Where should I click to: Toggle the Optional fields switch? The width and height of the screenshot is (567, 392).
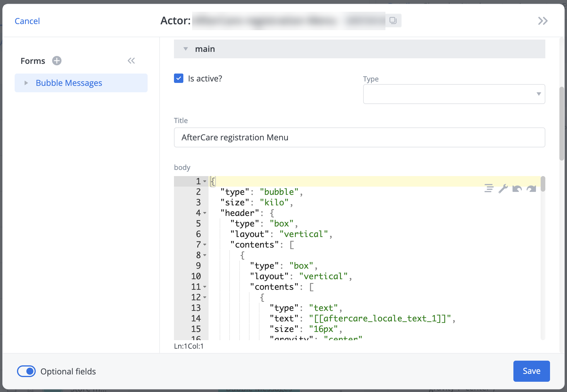26,371
